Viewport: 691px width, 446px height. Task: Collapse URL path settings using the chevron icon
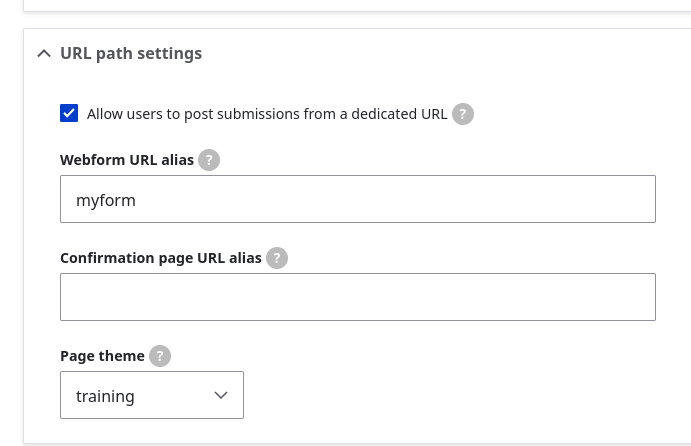44,54
